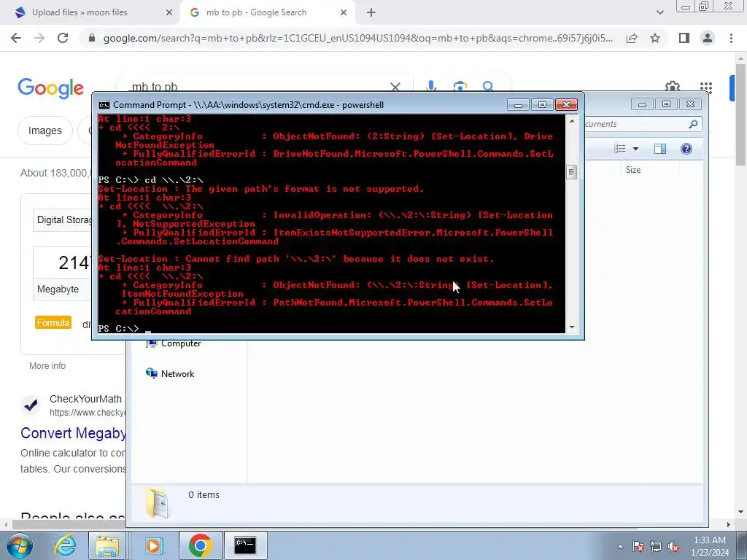Select Network in Explorer navigation pane
This screenshot has height=560, width=747.
point(170,374)
